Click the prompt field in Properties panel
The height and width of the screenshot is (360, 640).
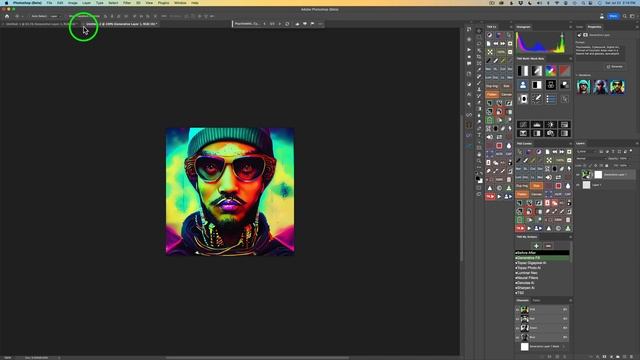[x=600, y=52]
